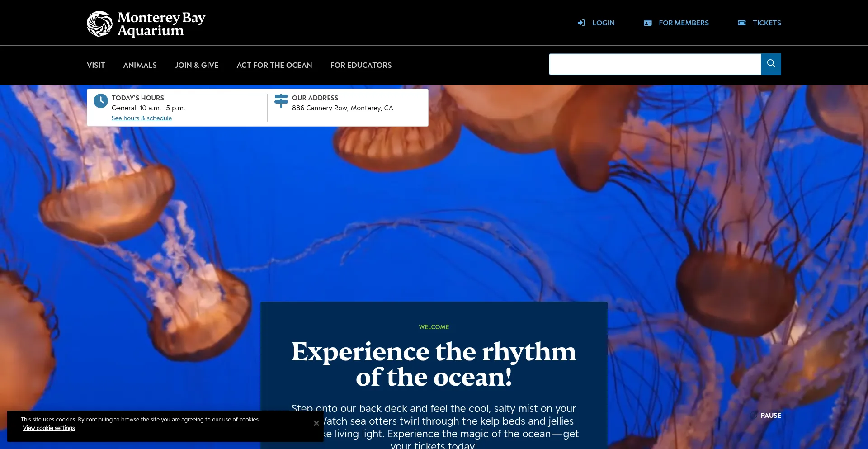Open the Animals menu

click(x=140, y=65)
